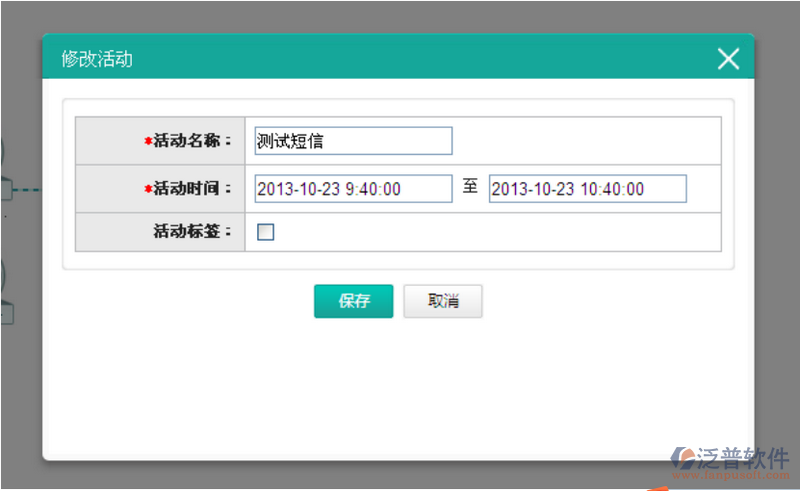This screenshot has width=800, height=491.
Task: Focus the 活动名称 text field
Action: click(353, 141)
